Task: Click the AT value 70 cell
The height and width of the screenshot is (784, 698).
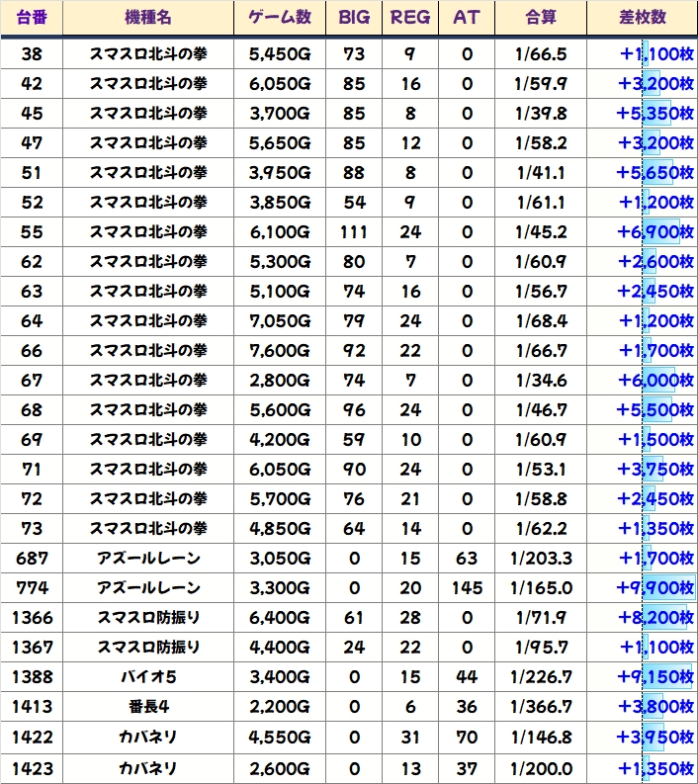Action: point(467,737)
